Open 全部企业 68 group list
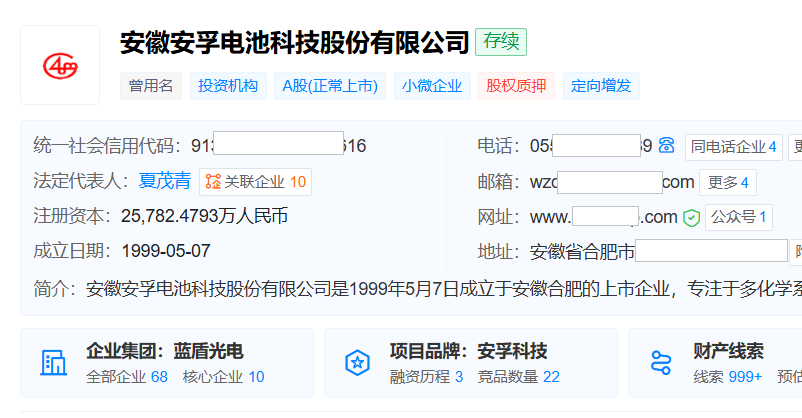 [127, 377]
